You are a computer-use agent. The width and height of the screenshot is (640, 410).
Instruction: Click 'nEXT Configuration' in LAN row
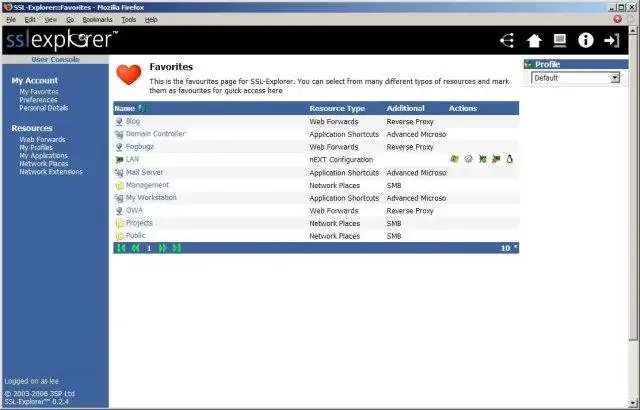(341, 160)
